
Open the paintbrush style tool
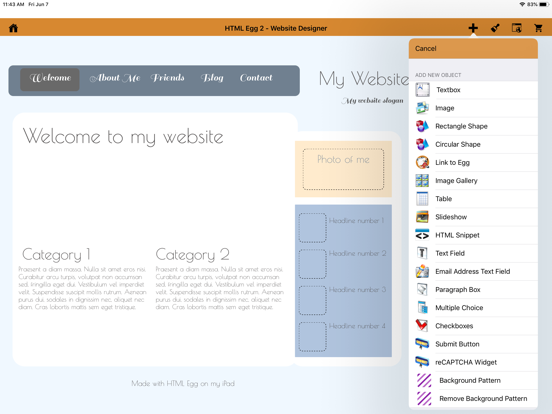tap(495, 28)
